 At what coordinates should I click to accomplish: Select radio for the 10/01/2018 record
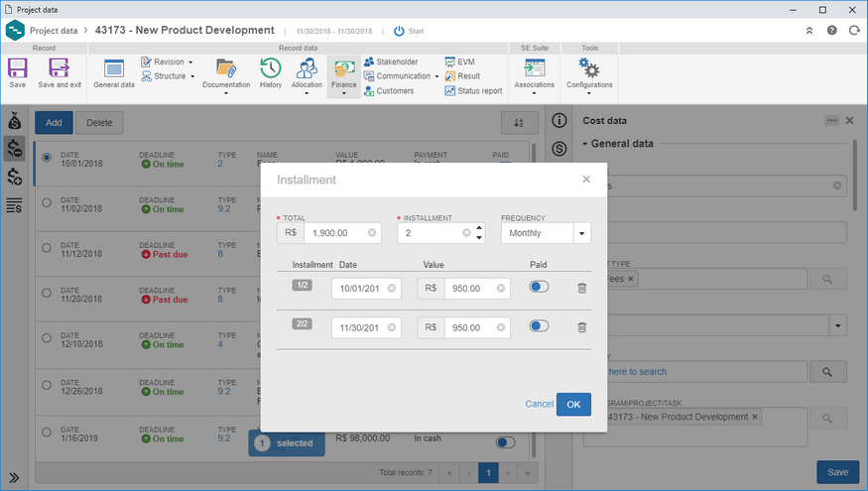[x=47, y=158]
